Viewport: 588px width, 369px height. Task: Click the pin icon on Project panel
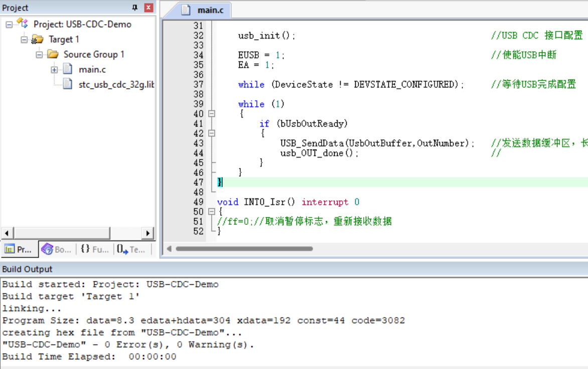point(134,8)
